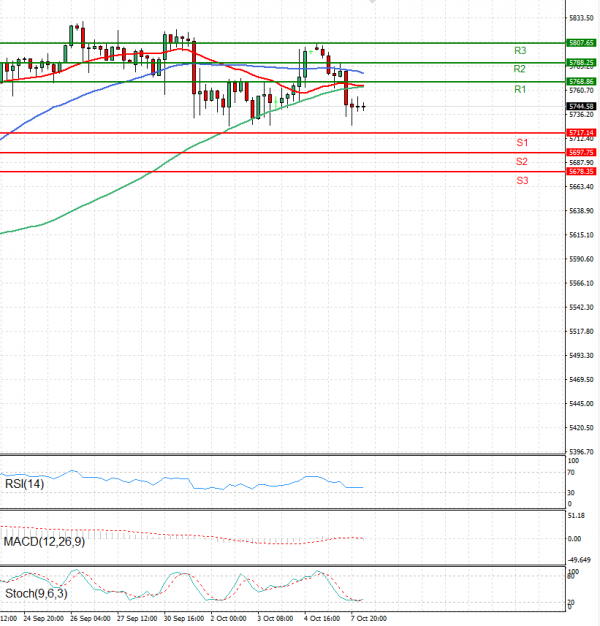This screenshot has height=626, width=600.
Task: Click the S3 support label
Action: (x=522, y=180)
